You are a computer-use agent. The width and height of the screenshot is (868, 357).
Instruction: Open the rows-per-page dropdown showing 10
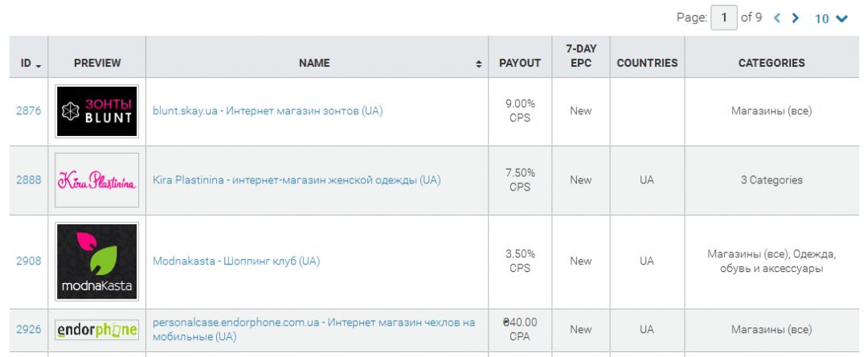(831, 18)
